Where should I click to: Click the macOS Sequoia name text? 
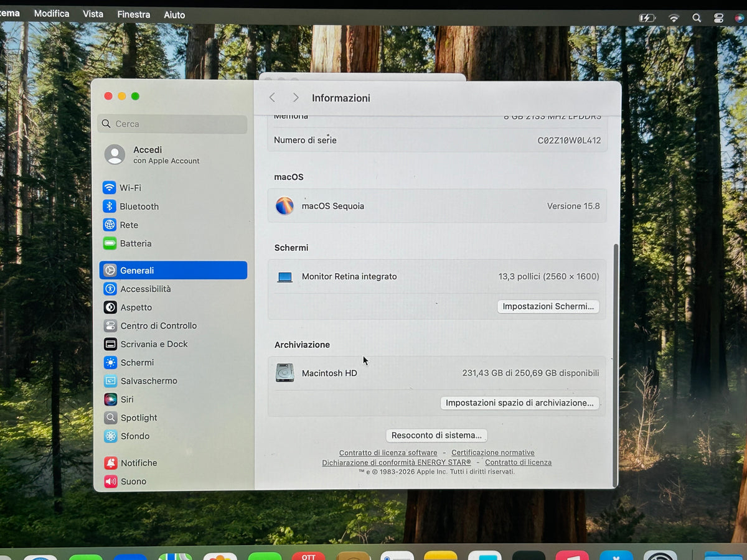click(333, 206)
